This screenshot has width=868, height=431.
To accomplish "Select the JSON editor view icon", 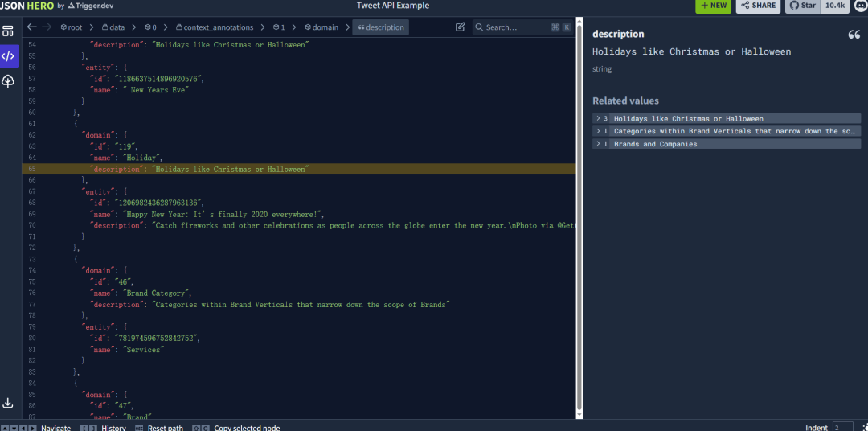I will point(8,56).
